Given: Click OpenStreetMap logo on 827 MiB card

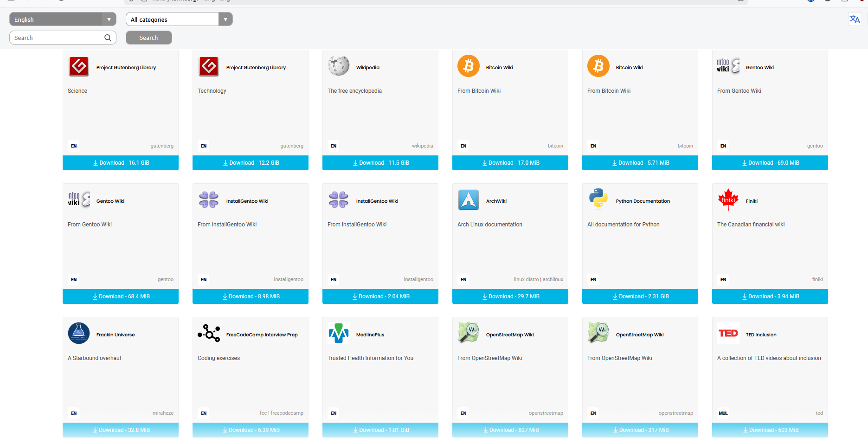Looking at the screenshot, I should click(469, 334).
